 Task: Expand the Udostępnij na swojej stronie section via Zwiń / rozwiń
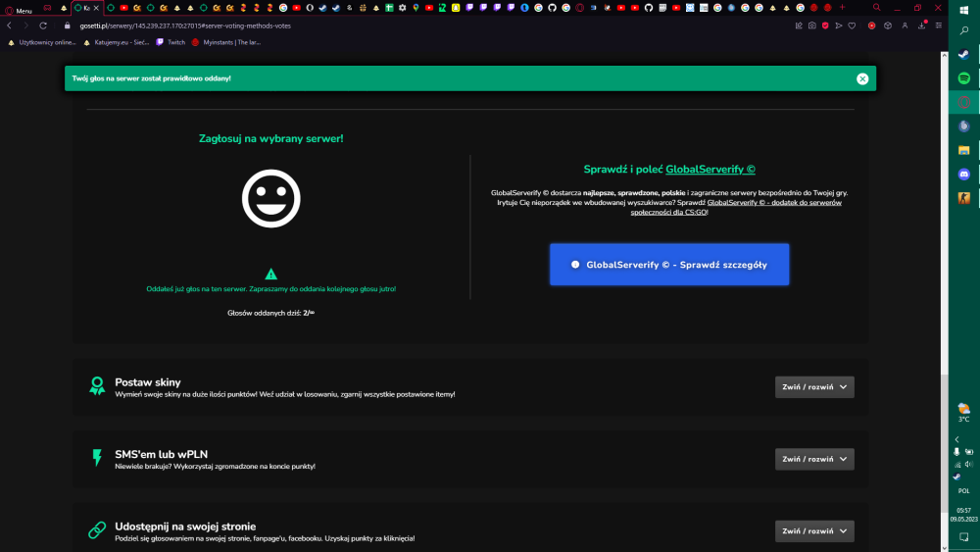tap(814, 530)
